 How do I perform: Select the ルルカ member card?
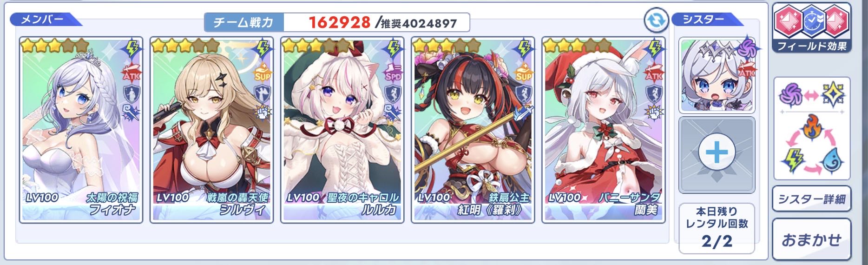[342, 130]
